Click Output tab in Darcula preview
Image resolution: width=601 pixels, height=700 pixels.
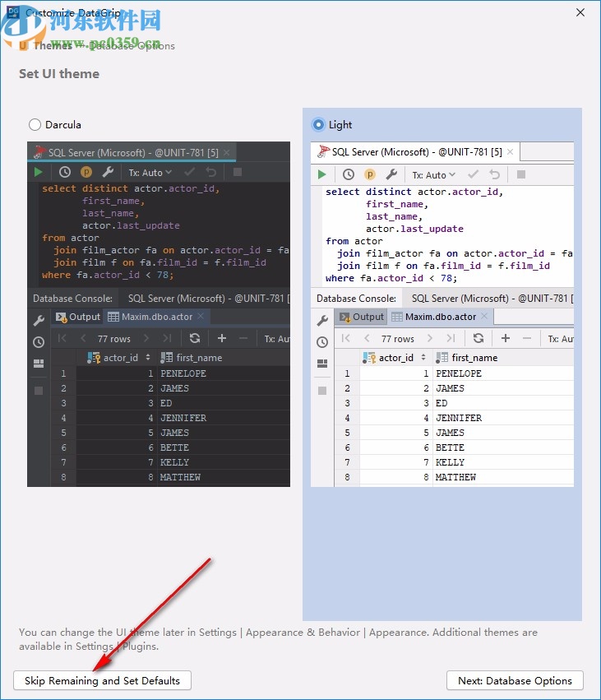78,317
